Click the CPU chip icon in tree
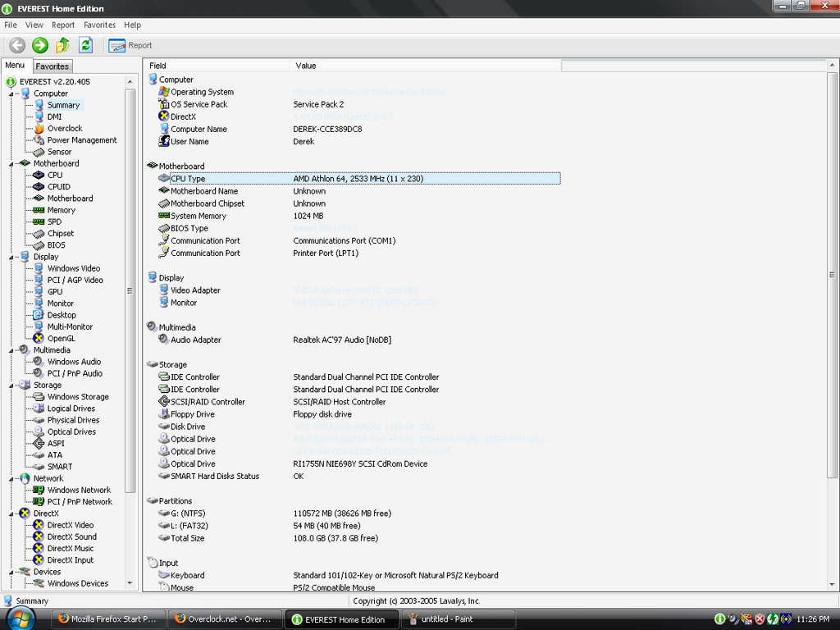840x630 pixels. [x=39, y=176]
